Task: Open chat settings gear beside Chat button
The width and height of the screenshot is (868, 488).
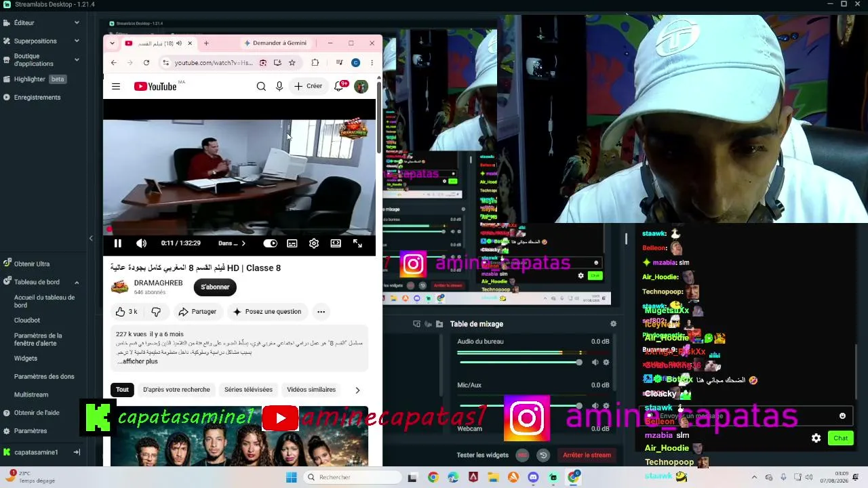Action: click(x=816, y=438)
